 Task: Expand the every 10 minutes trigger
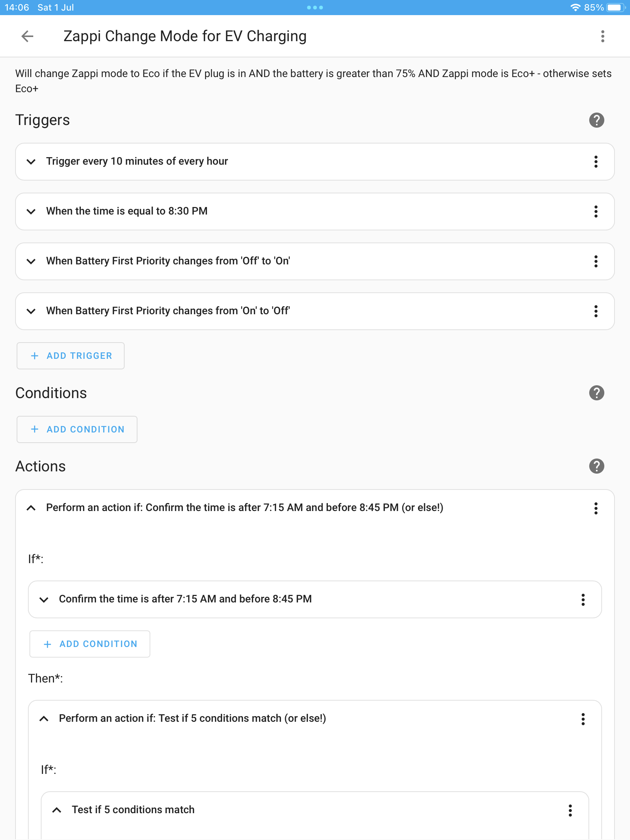click(x=31, y=162)
